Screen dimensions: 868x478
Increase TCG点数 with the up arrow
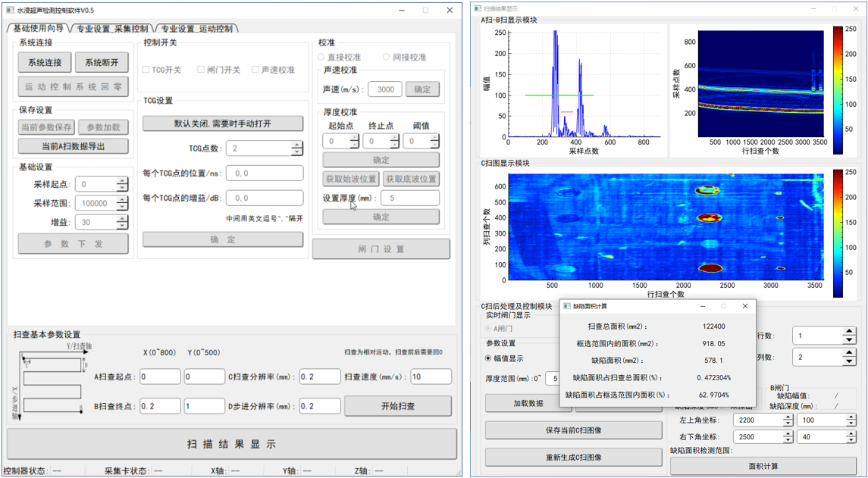coord(296,145)
